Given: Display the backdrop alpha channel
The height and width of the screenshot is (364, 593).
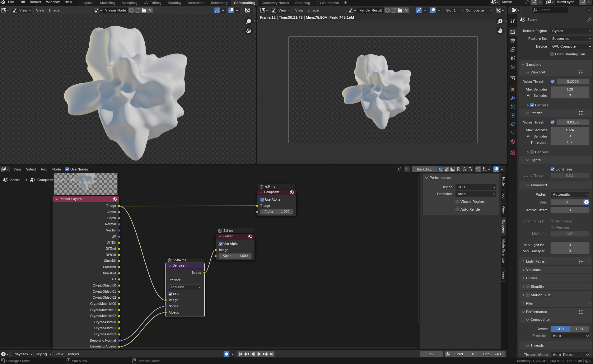Looking at the screenshot, I should [x=453, y=169].
